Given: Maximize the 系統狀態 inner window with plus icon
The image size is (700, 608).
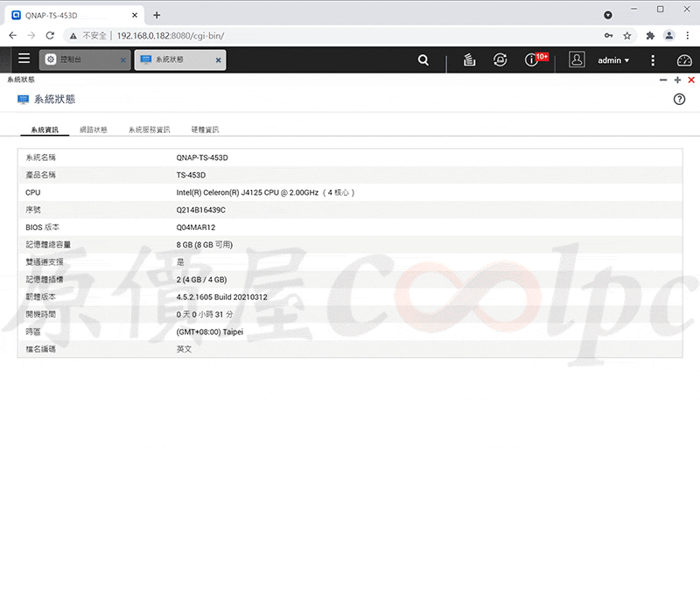Looking at the screenshot, I should click(677, 80).
